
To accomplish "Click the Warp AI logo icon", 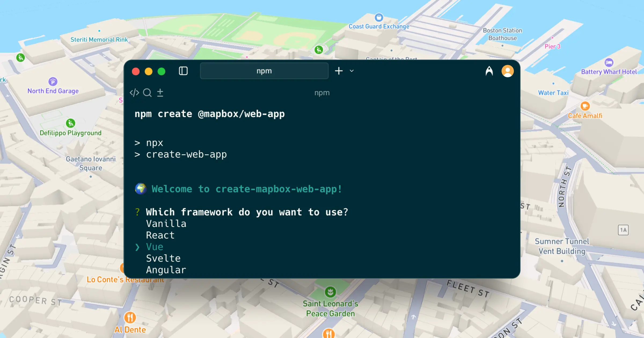I will (x=489, y=71).
